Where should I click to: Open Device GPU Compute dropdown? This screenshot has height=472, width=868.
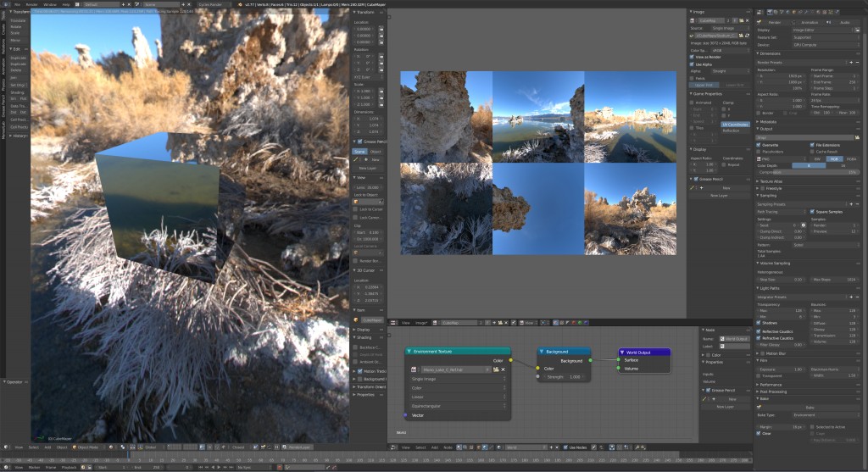pos(826,45)
